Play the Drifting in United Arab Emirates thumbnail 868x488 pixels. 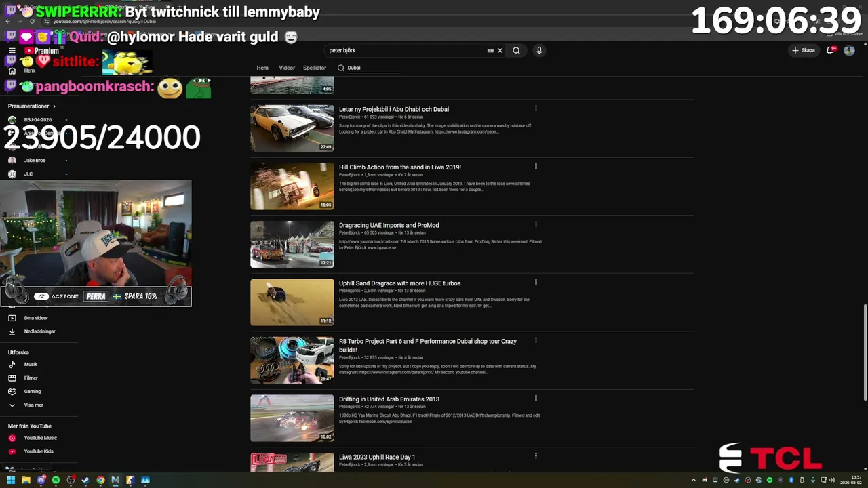point(292,418)
